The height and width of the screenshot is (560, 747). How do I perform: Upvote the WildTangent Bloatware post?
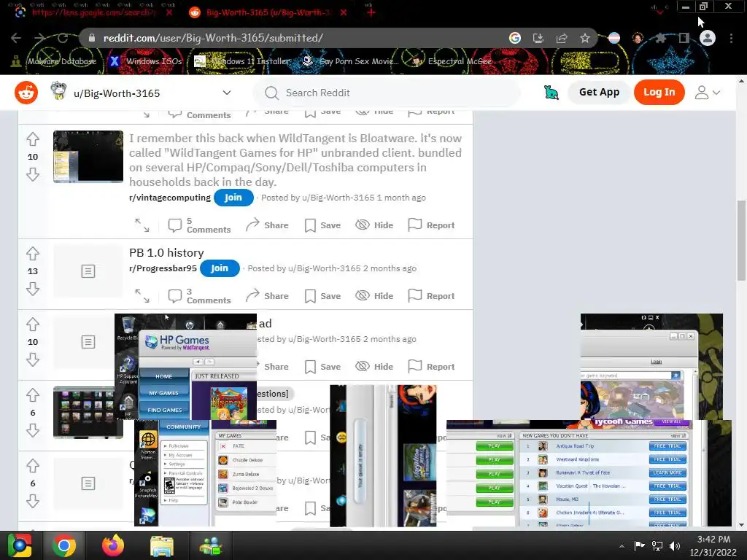point(33,139)
